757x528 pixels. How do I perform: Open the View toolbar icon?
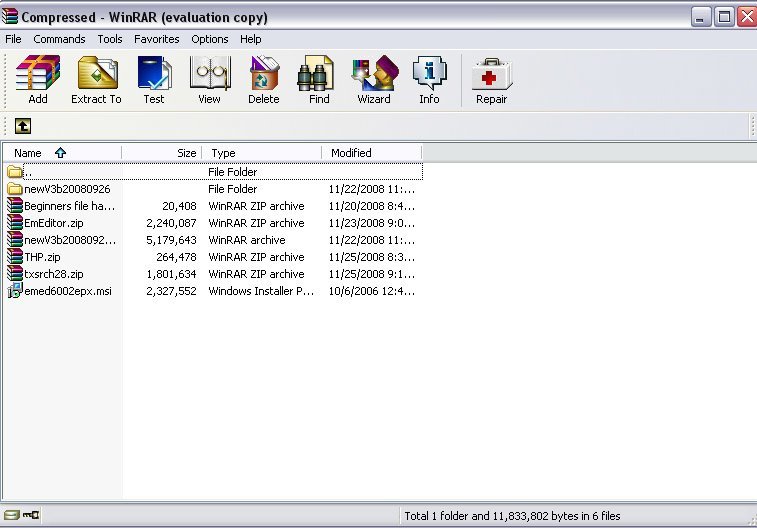[210, 72]
